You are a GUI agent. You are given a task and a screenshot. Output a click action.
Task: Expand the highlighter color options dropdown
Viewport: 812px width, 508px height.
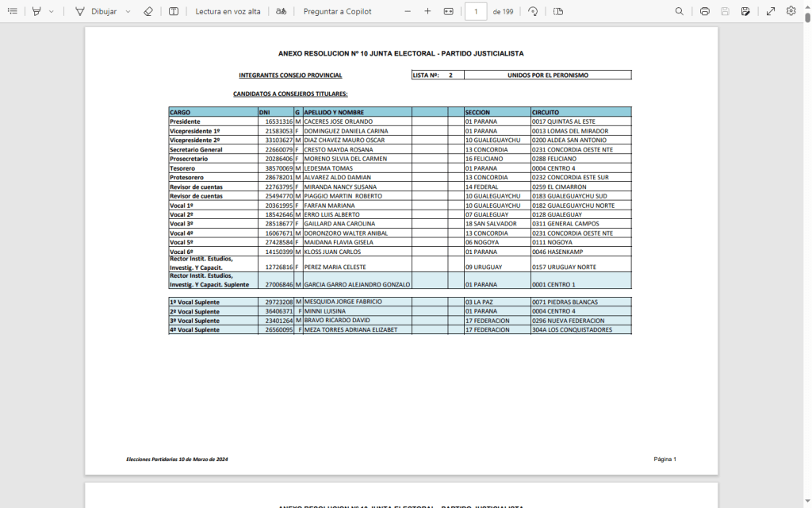pyautogui.click(x=52, y=11)
